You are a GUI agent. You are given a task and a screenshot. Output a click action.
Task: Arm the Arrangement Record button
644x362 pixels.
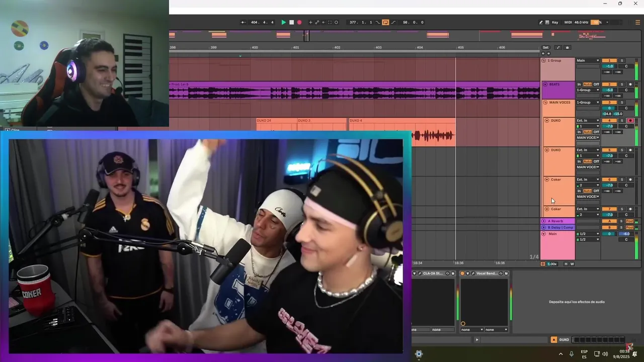[x=299, y=22]
